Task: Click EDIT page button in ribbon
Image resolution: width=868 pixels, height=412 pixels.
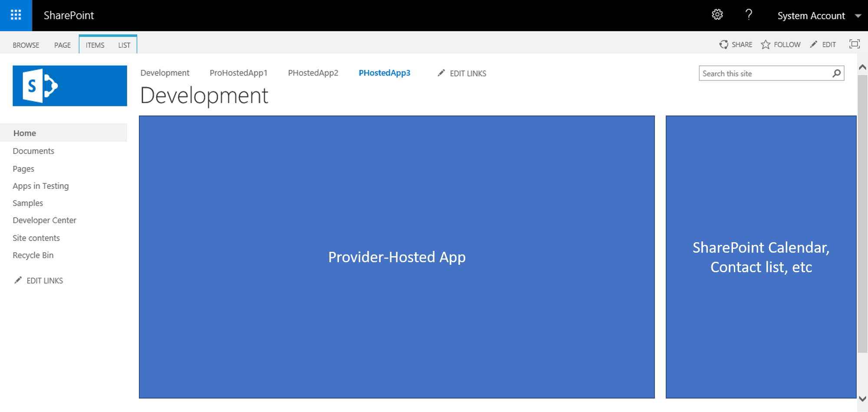Action: (x=823, y=44)
